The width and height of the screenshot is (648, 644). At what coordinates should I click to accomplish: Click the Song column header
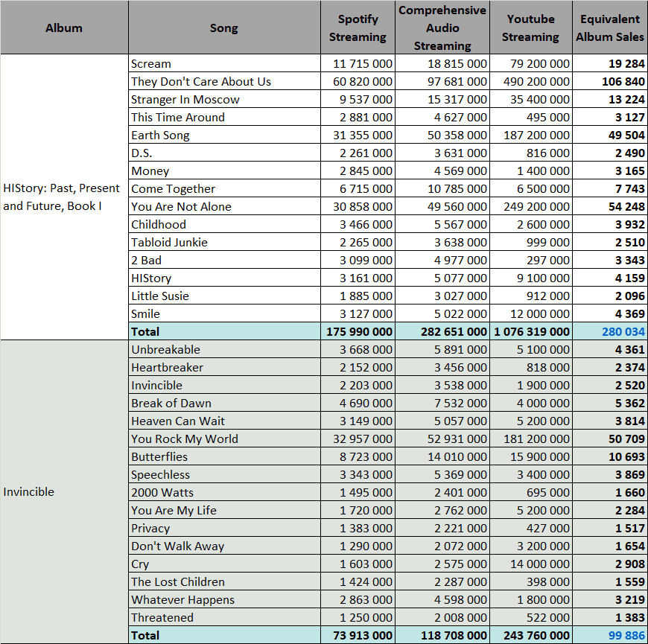pos(224,28)
